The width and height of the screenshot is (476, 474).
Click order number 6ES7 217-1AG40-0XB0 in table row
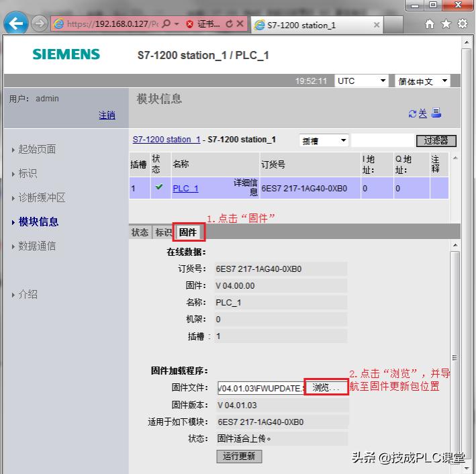click(x=304, y=189)
